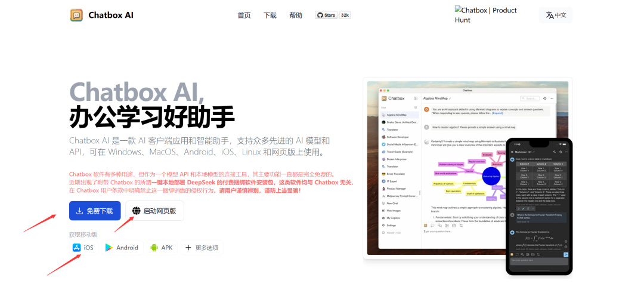Viewport: 644px width, 299px height.
Task: Launch the web version via 启动网页版
Action: 154,211
